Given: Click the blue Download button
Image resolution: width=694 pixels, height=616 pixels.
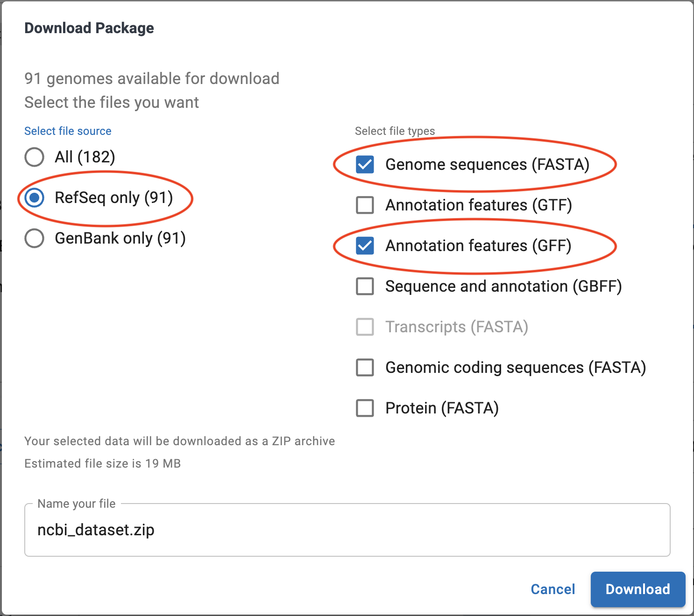Looking at the screenshot, I should point(637,589).
